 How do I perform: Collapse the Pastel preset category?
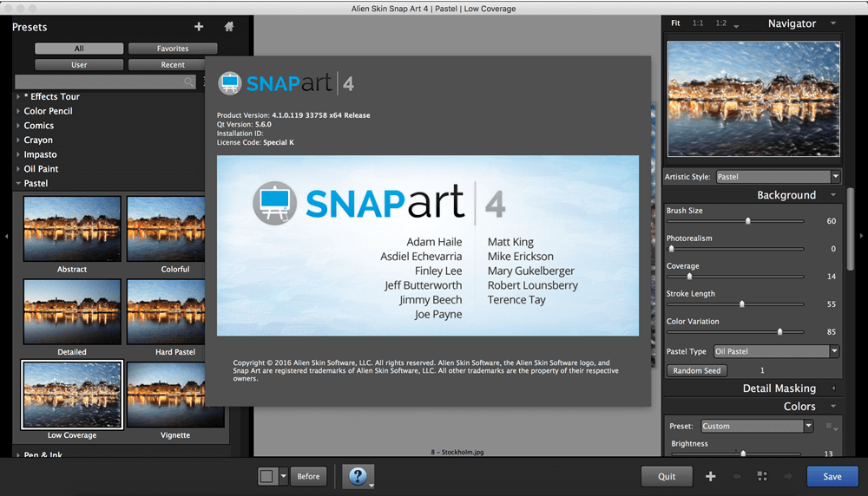pyautogui.click(x=18, y=183)
